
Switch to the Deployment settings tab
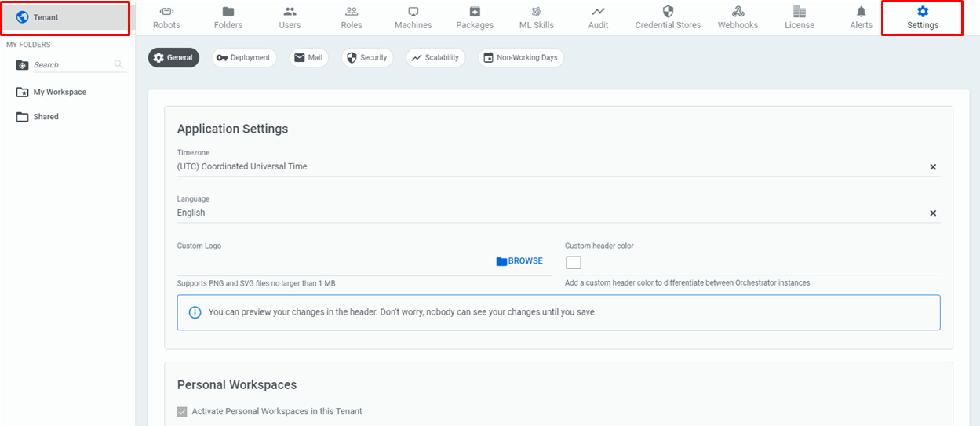(243, 57)
